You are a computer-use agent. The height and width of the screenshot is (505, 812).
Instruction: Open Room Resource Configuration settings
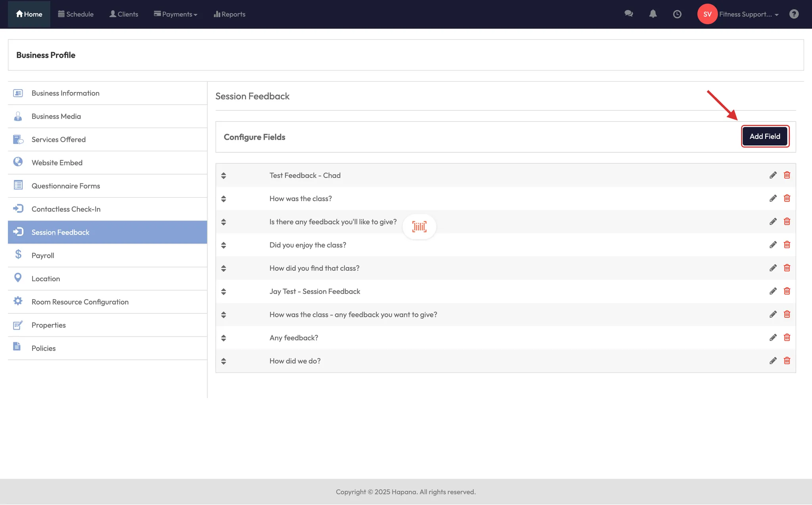pos(80,302)
